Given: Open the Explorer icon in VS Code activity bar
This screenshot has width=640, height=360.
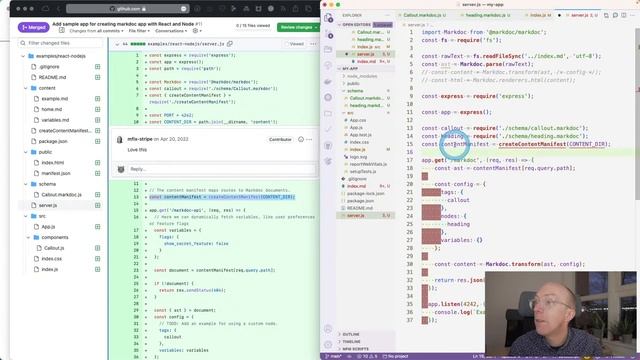Looking at the screenshot, I should pyautogui.click(x=329, y=18).
